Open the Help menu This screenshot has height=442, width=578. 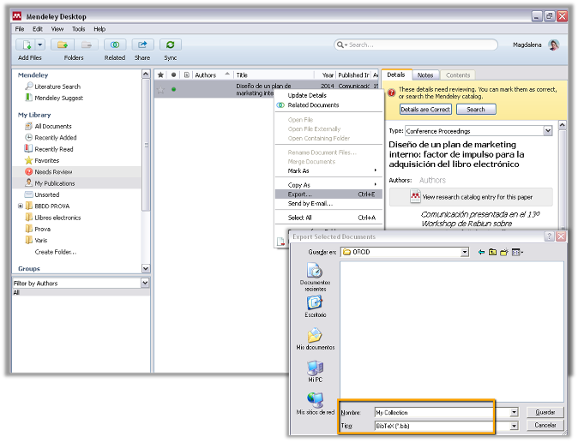(x=100, y=29)
